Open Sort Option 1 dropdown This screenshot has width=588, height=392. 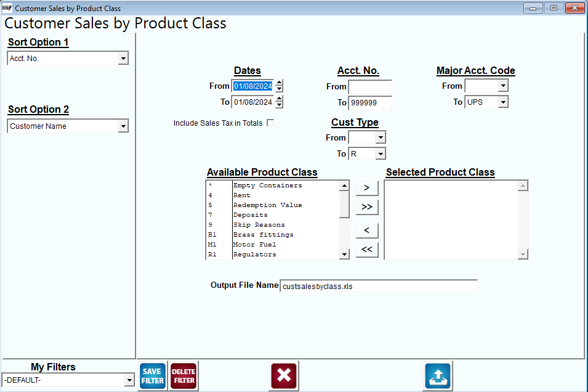(x=123, y=59)
